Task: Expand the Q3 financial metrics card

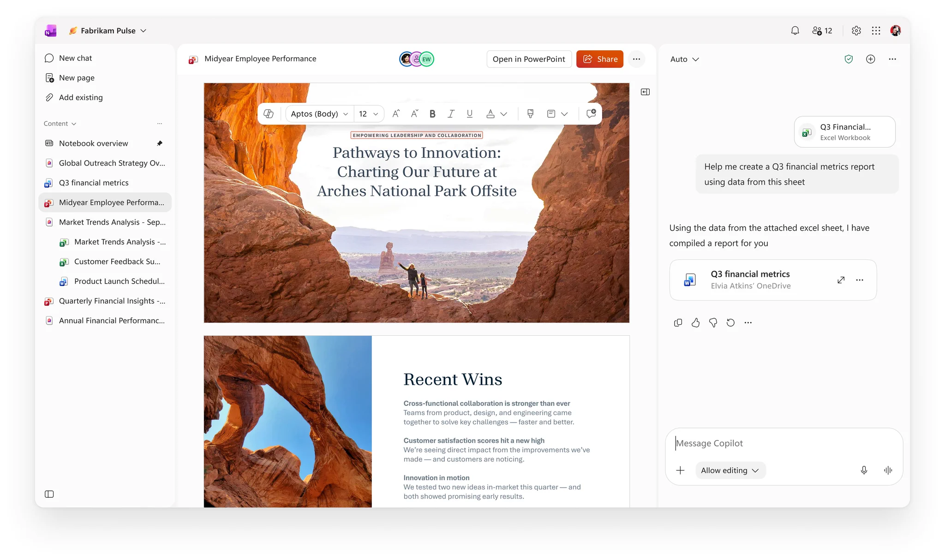Action: [841, 280]
